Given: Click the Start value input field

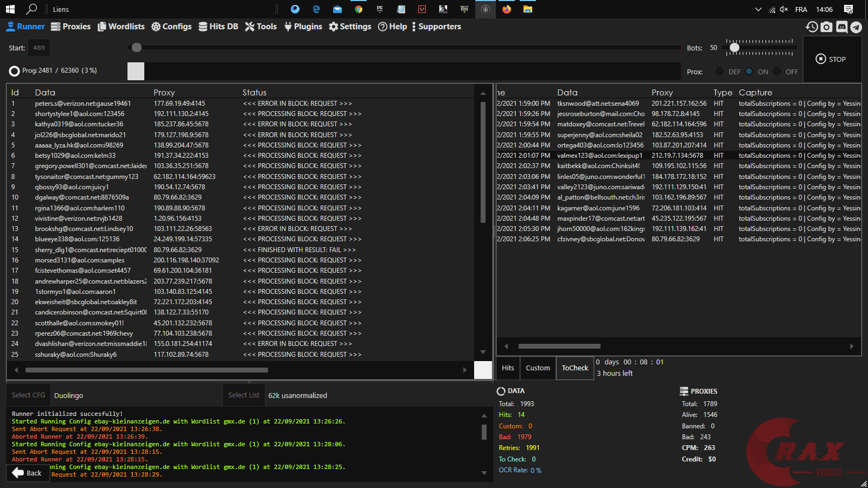Looking at the screenshot, I should [x=39, y=48].
